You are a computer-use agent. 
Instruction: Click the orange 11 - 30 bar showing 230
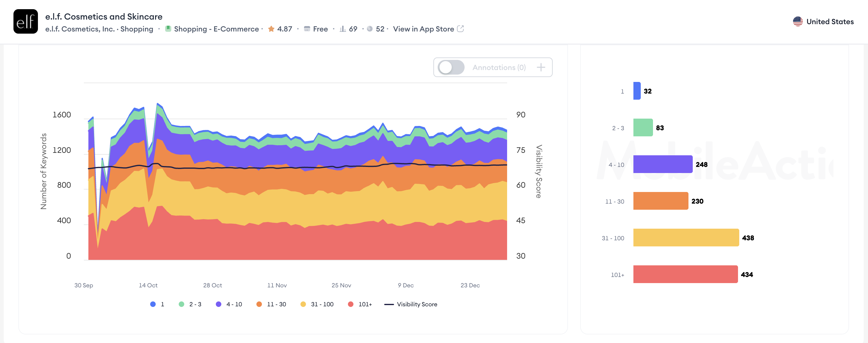(660, 201)
